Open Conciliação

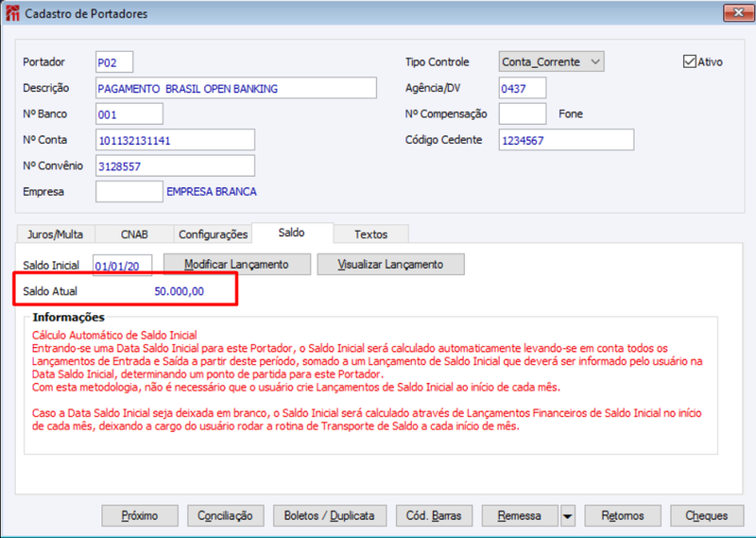click(x=225, y=516)
